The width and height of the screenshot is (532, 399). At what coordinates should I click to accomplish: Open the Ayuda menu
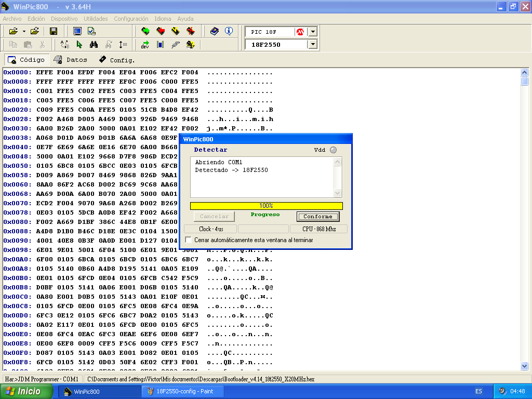click(x=185, y=19)
